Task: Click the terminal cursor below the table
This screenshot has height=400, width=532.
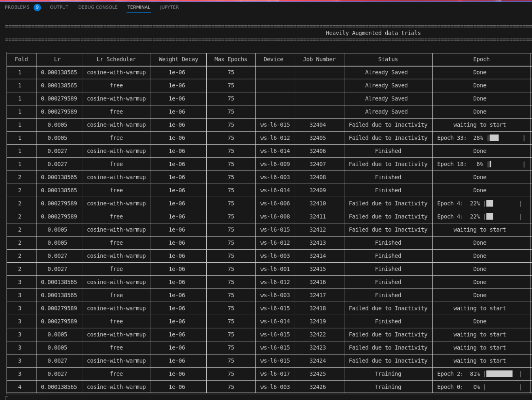Action: [x=6, y=398]
